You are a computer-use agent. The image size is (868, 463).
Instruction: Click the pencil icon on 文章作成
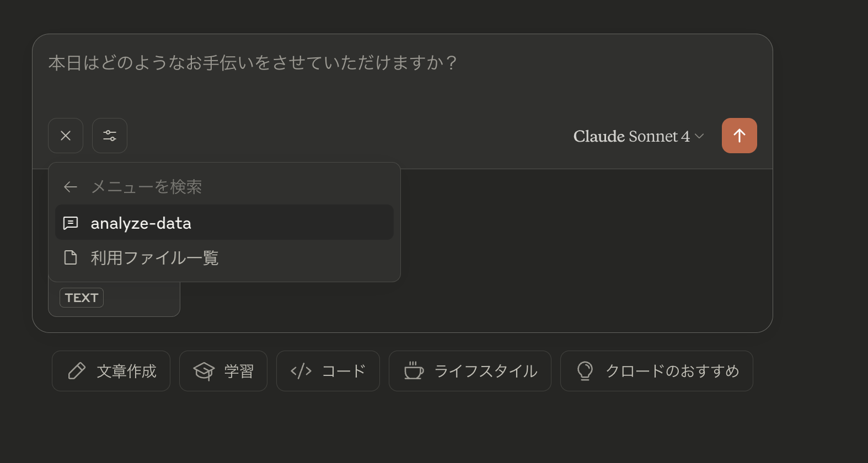[77, 371]
